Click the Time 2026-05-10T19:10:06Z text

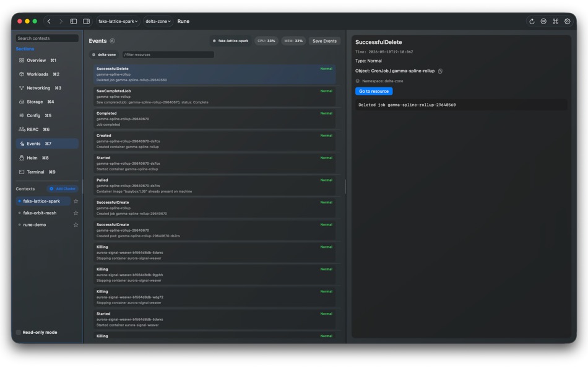point(384,52)
